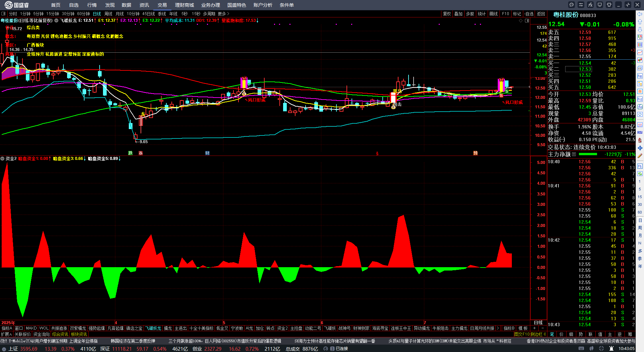Click the small list icon next to 主力净额

[574, 154]
